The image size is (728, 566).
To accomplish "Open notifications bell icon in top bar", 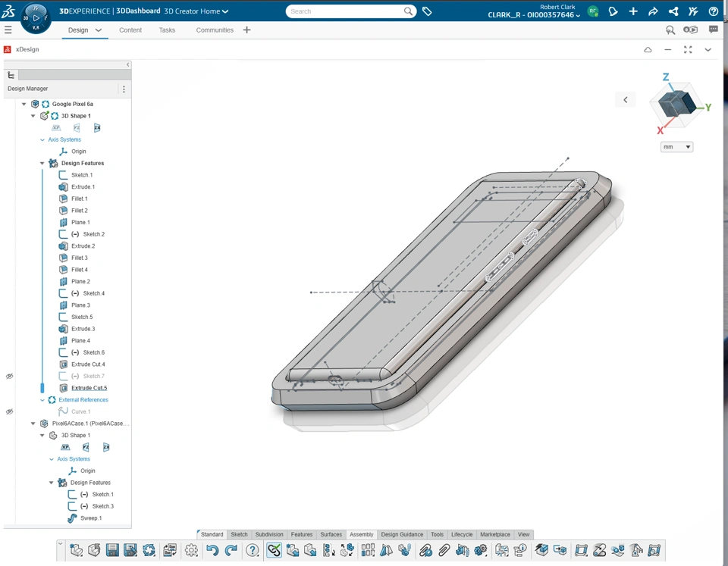I will (x=613, y=11).
